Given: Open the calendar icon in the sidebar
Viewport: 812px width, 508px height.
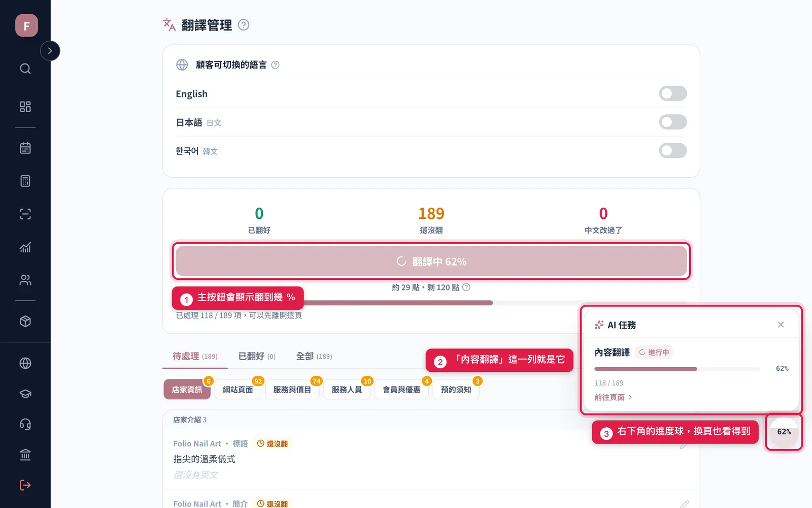Looking at the screenshot, I should pyautogui.click(x=25, y=148).
